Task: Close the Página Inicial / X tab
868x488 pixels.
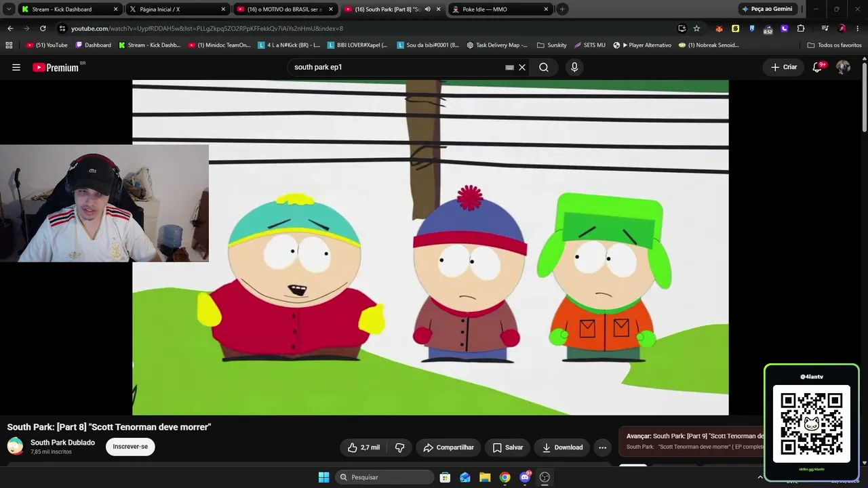Action: click(223, 9)
